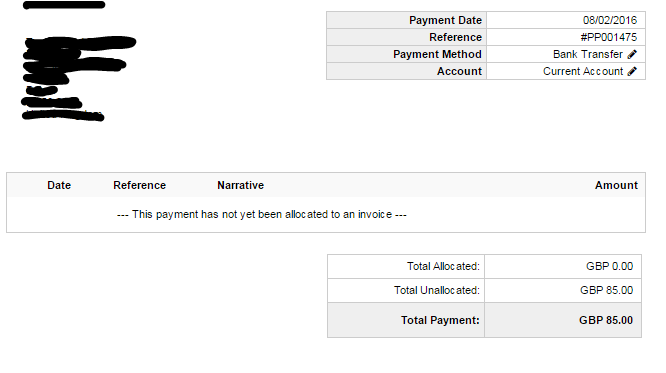
Task: Click the Account label in details table
Action: (459, 71)
